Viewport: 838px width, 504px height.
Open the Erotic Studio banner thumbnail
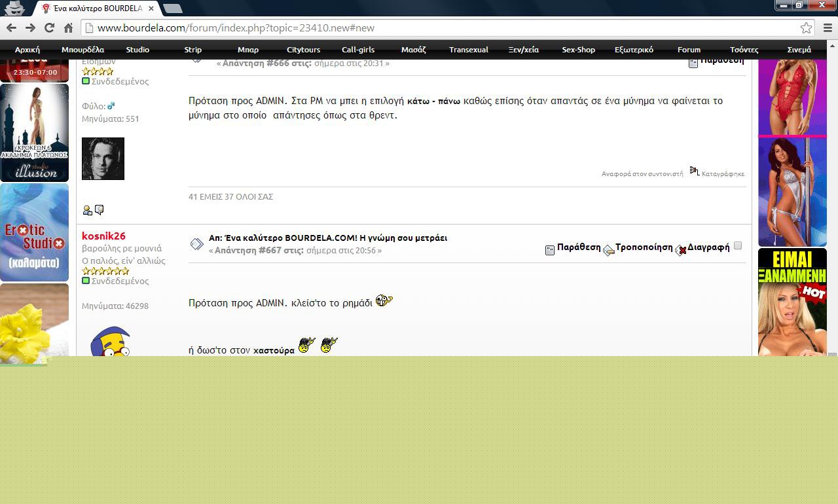click(34, 232)
